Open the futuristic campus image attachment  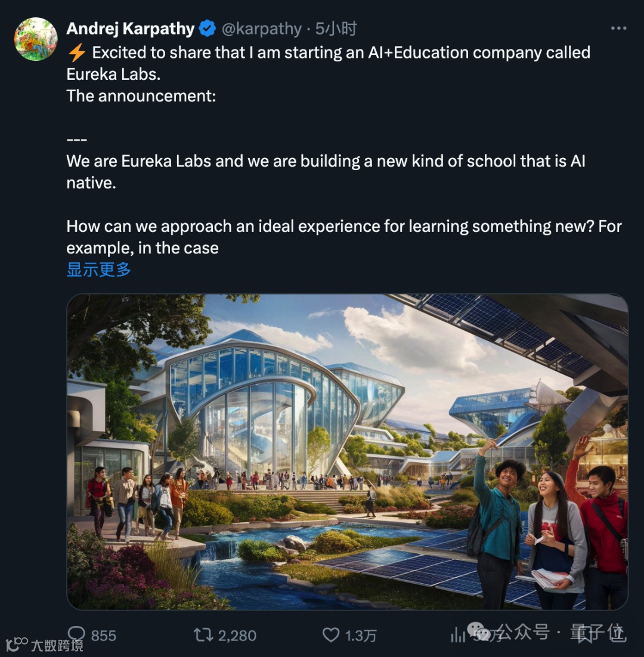[x=348, y=452]
